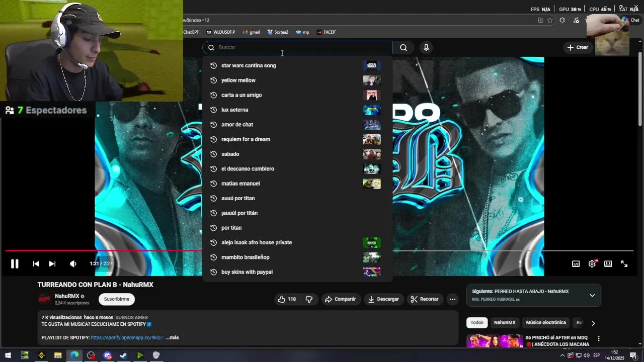Screen dimensions: 644x362
Task: Select the plain 'por titan' suggestion
Action: pos(297,228)
